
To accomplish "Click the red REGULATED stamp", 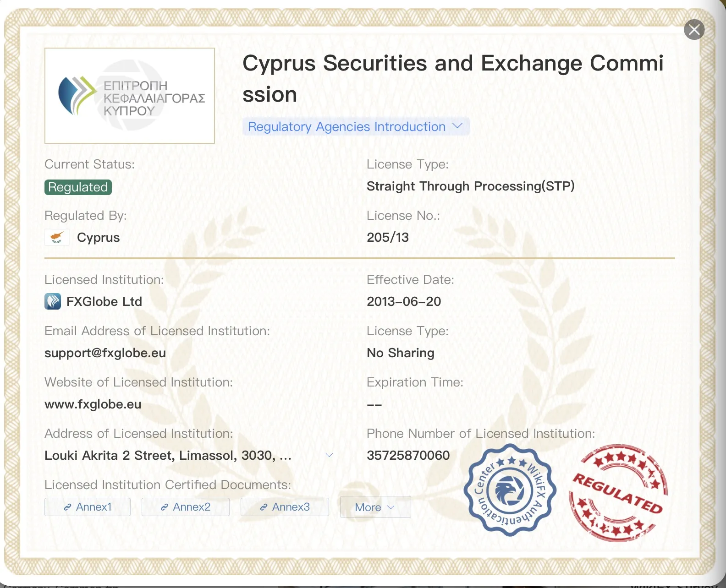I will tap(618, 493).
